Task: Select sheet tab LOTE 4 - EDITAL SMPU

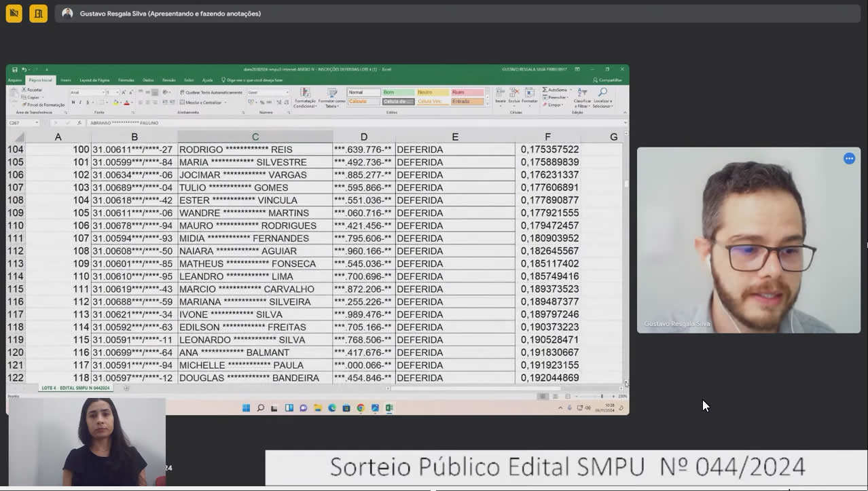Action: pos(75,388)
